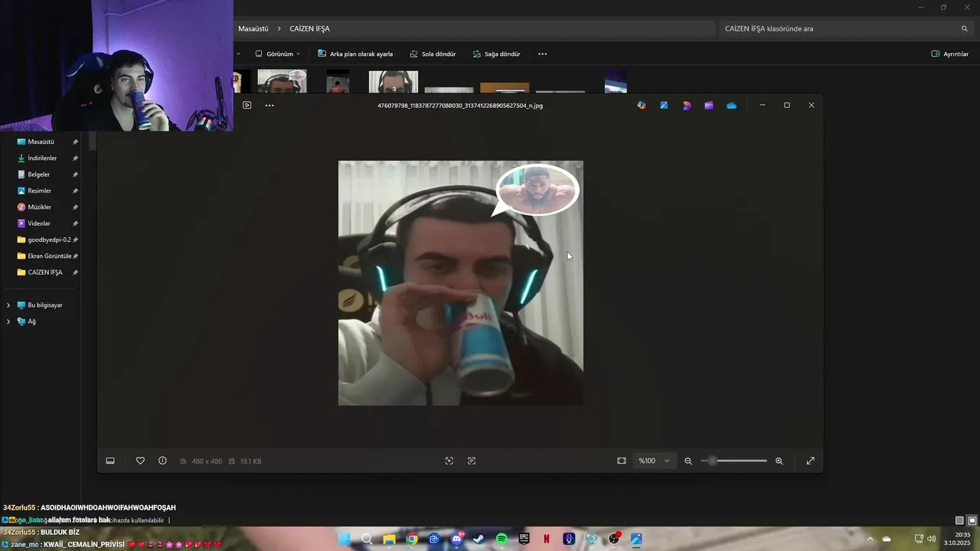Open Spotify from the taskbar

click(x=501, y=539)
